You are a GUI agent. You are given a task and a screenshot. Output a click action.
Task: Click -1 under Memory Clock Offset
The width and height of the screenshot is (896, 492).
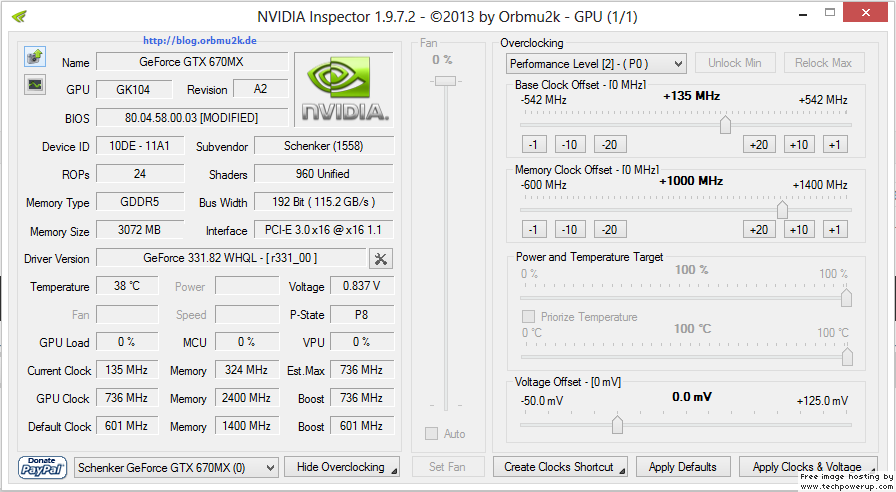tap(534, 230)
